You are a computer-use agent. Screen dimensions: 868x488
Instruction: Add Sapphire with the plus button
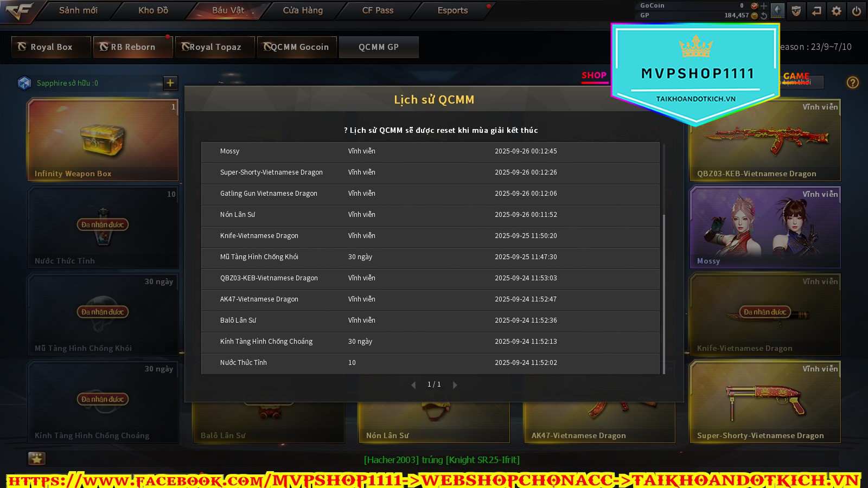(170, 83)
